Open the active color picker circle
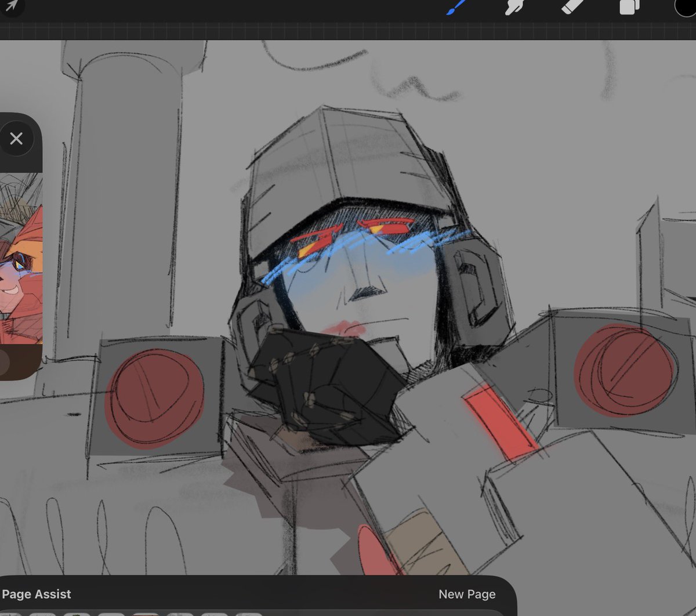This screenshot has height=616, width=696. click(686, 7)
